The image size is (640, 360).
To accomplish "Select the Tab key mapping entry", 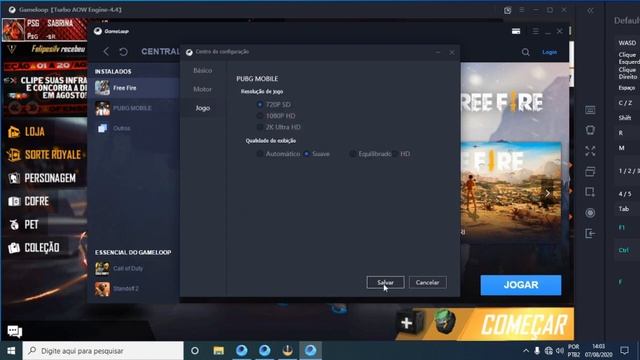I will (x=624, y=209).
